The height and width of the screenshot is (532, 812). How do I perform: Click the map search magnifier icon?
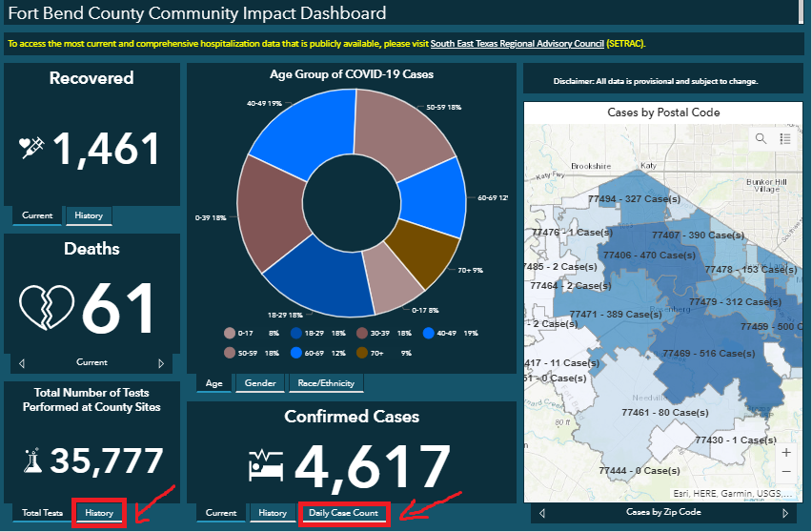pyautogui.click(x=761, y=139)
